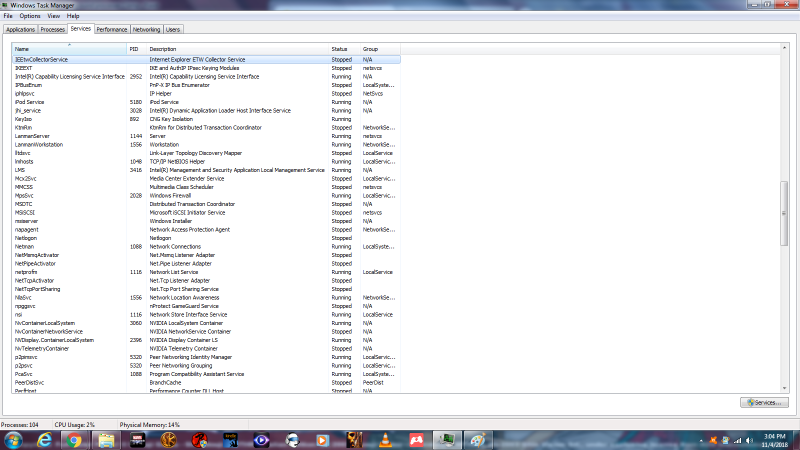
Task: Open Windows Explorer folder icon in taskbar
Action: pos(106,440)
